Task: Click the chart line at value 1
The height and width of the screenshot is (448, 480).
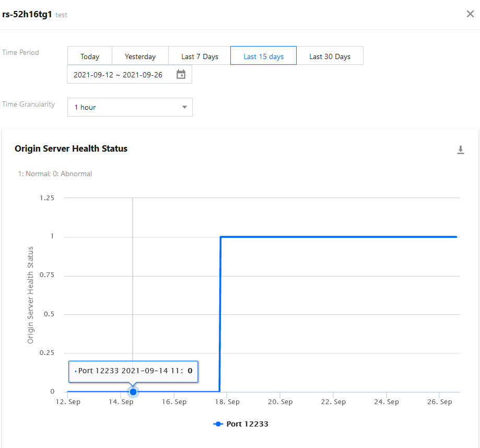Action: (x=339, y=237)
